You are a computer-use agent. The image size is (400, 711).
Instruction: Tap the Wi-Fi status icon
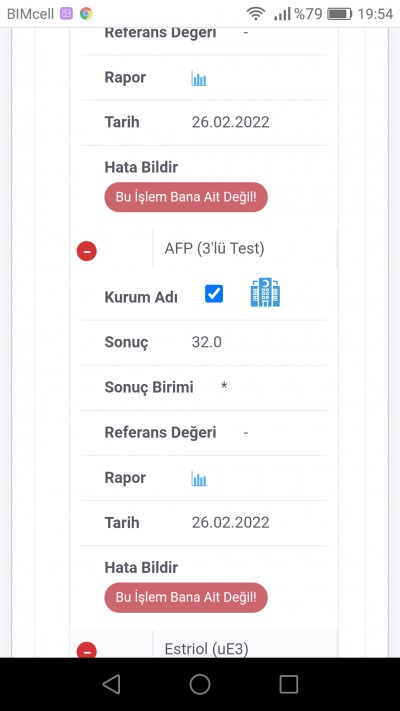click(256, 14)
